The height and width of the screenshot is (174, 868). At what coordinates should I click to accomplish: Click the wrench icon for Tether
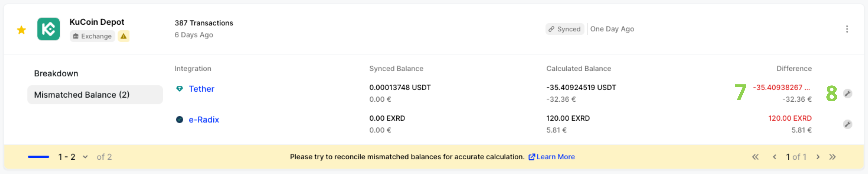coord(847,94)
